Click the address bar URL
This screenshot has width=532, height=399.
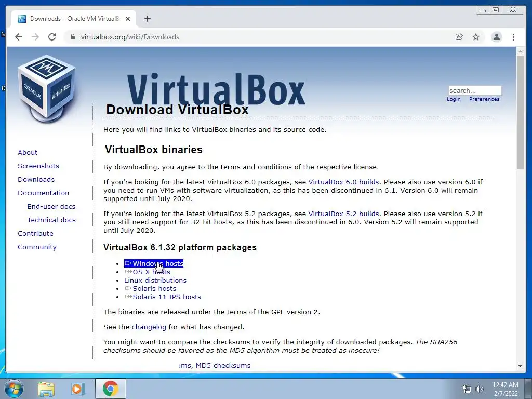[130, 37]
